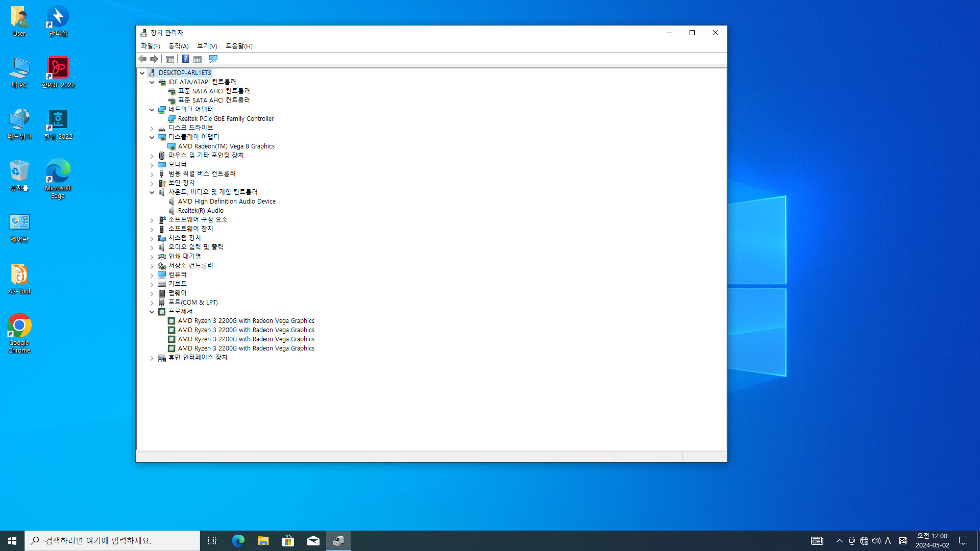980x551 pixels.
Task: Click the action pane toolbar icon beside Help
Action: point(198,59)
